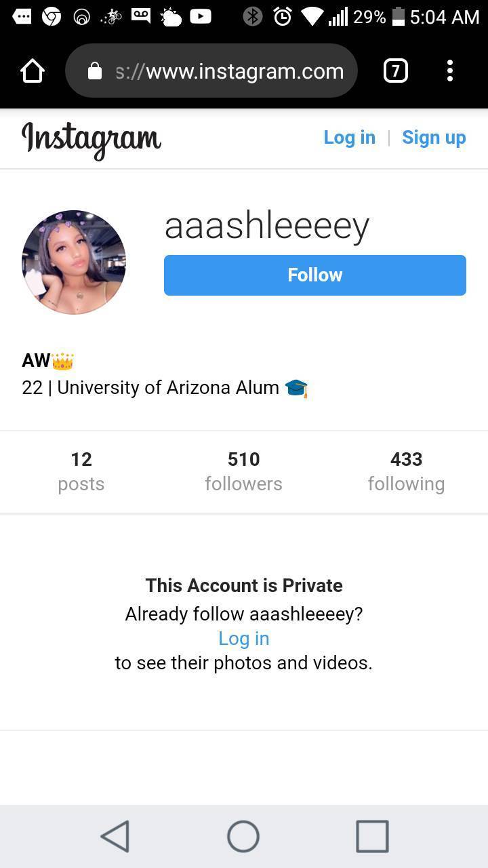The height and width of the screenshot is (868, 488).
Task: Tap the Bluetooth status icon
Action: (253, 16)
